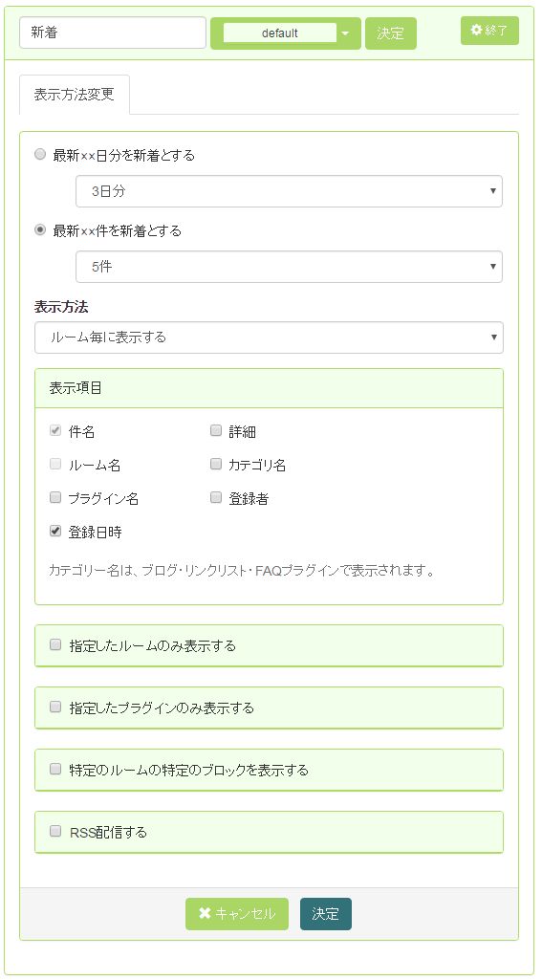This screenshot has height=980, width=542.
Task: Switch to the 表示方法変更 tab
Action: click(75, 95)
